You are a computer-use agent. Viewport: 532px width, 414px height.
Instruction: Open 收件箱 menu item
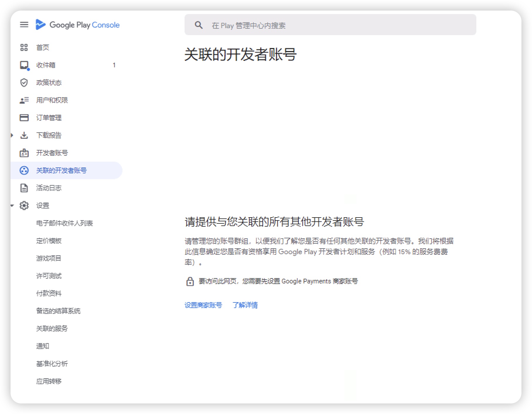[x=46, y=65]
